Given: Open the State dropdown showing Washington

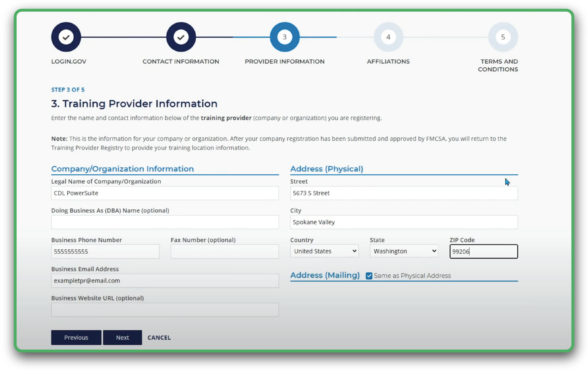Looking at the screenshot, I should pyautogui.click(x=404, y=251).
